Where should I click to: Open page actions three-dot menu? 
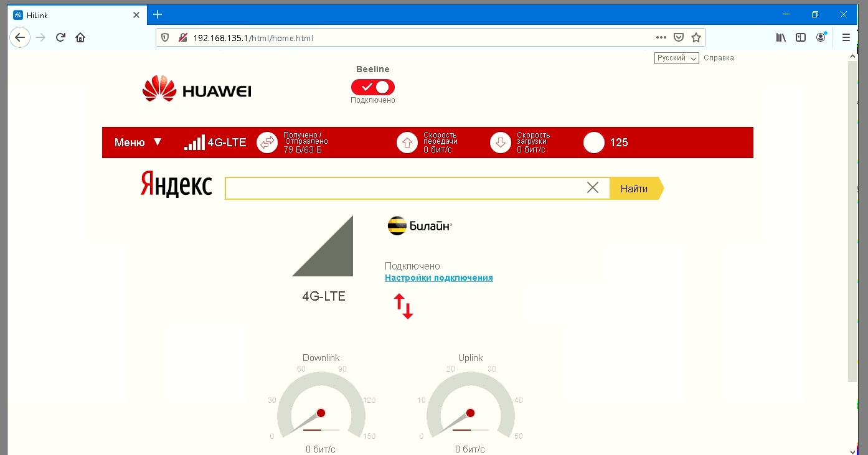(x=661, y=37)
